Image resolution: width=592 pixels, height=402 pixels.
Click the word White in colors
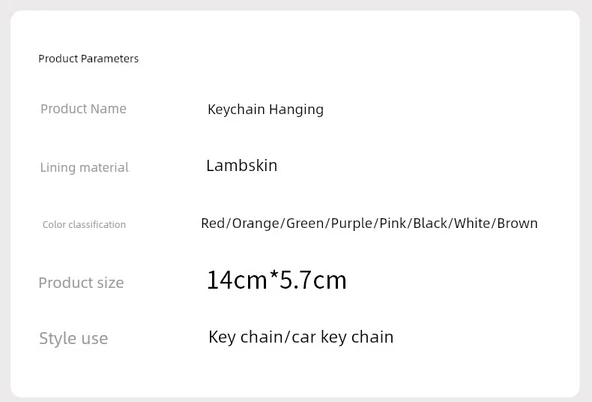tap(472, 223)
